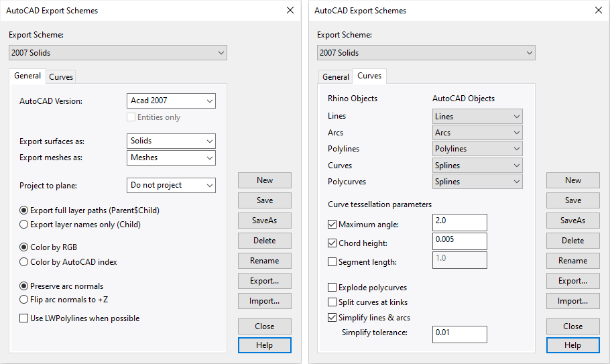The width and height of the screenshot is (610, 364).
Task: Click Import... button in left dialog
Action: [x=265, y=301]
